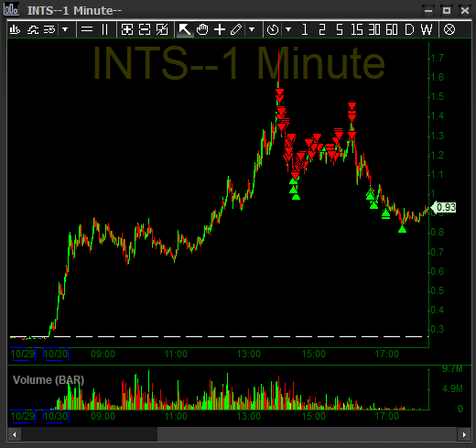The image size is (476, 448).
Task: Switch to the Weekly (W) interval
Action: 427,29
